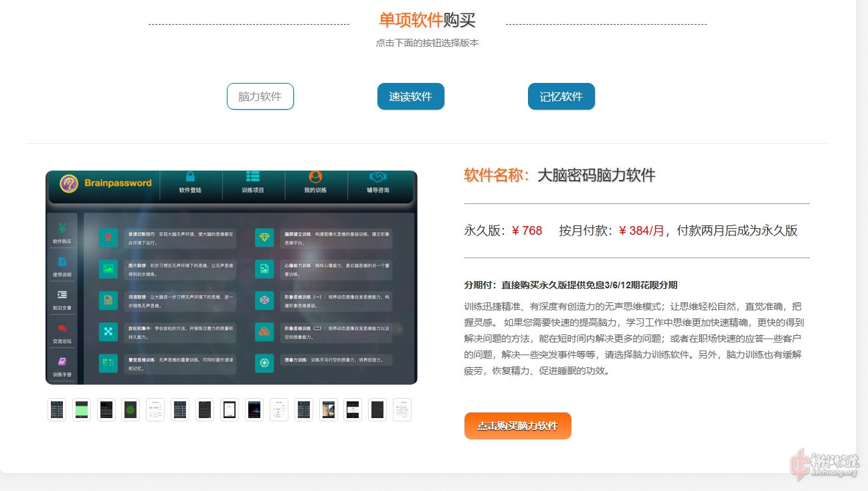Click the Brainpassword logo in the preview

pos(106,183)
